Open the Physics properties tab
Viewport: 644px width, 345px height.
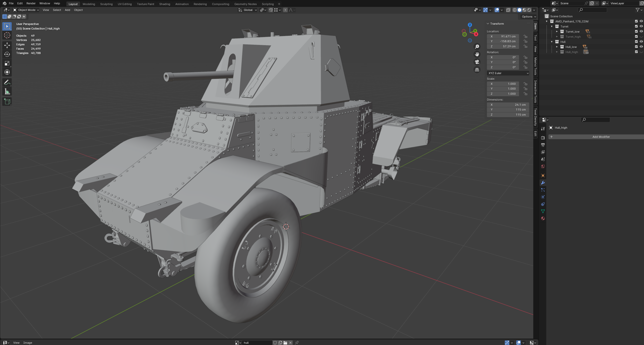(x=543, y=197)
